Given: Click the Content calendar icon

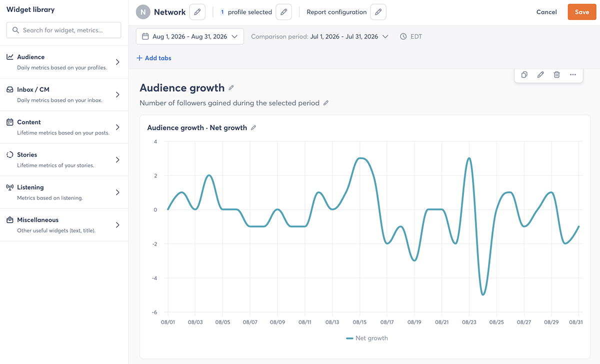Looking at the screenshot, I should pyautogui.click(x=10, y=122).
